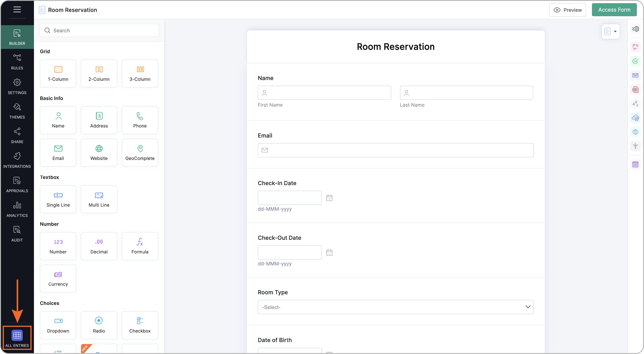Screen dimensions: 644x354
Task: Click the Access Form button
Action: (614, 10)
